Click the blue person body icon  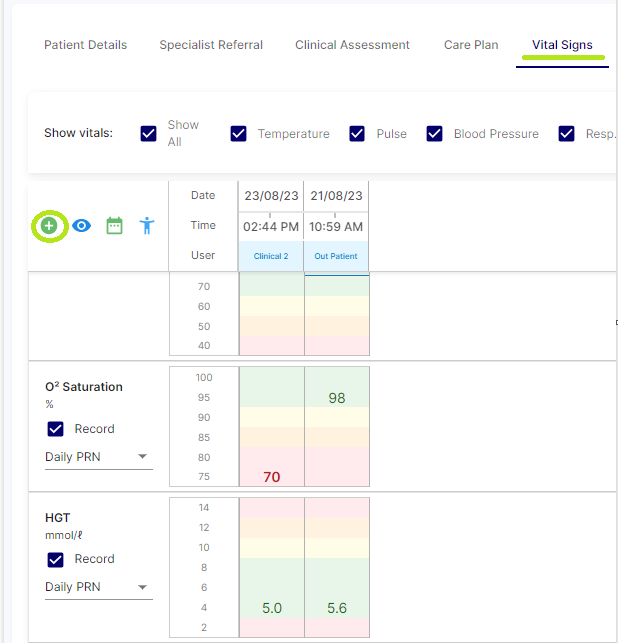[x=147, y=226]
